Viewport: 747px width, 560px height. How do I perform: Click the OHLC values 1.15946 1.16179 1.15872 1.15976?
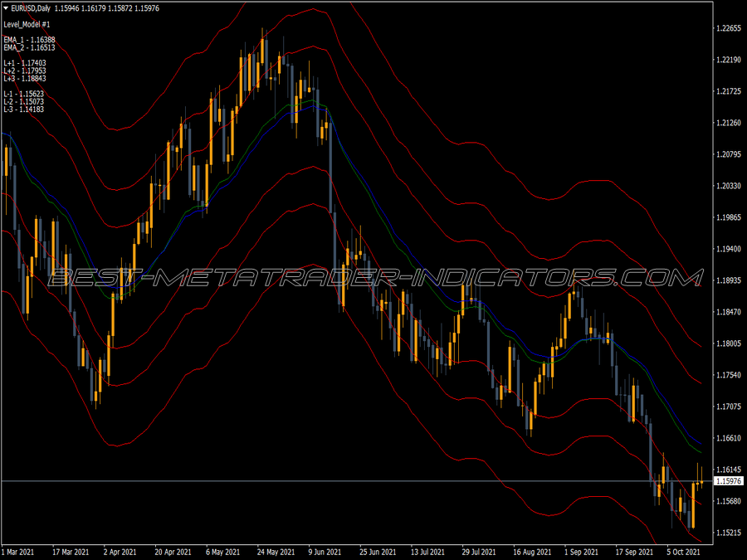(107, 8)
